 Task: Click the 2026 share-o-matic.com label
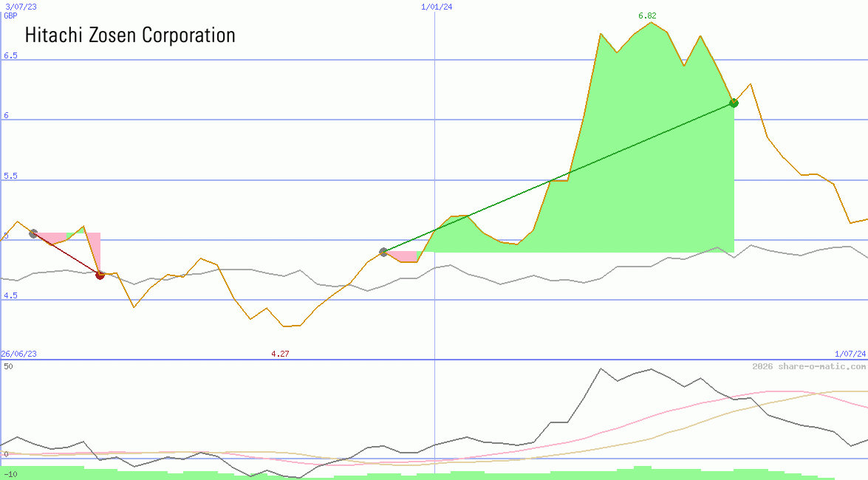click(809, 366)
